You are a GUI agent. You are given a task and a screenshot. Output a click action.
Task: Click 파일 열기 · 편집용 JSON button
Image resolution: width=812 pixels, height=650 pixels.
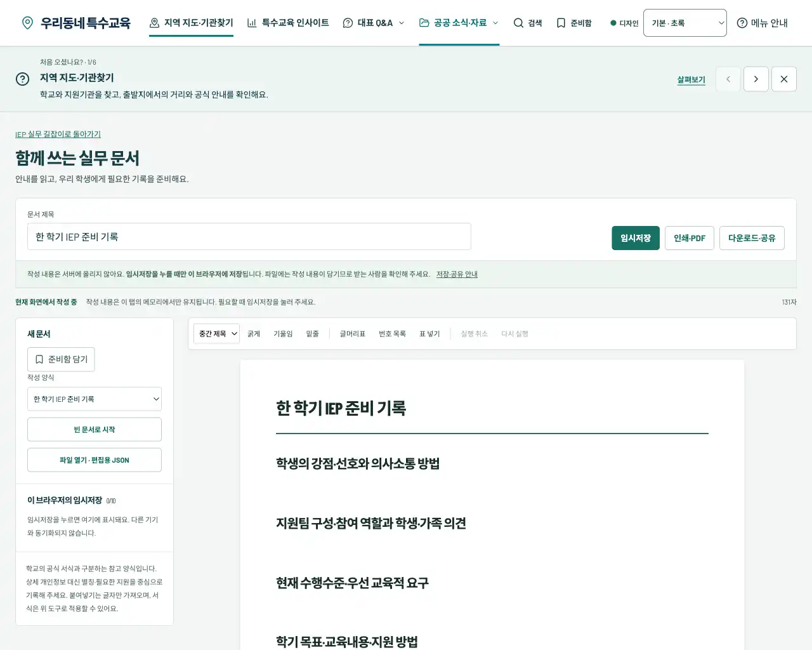[95, 460]
